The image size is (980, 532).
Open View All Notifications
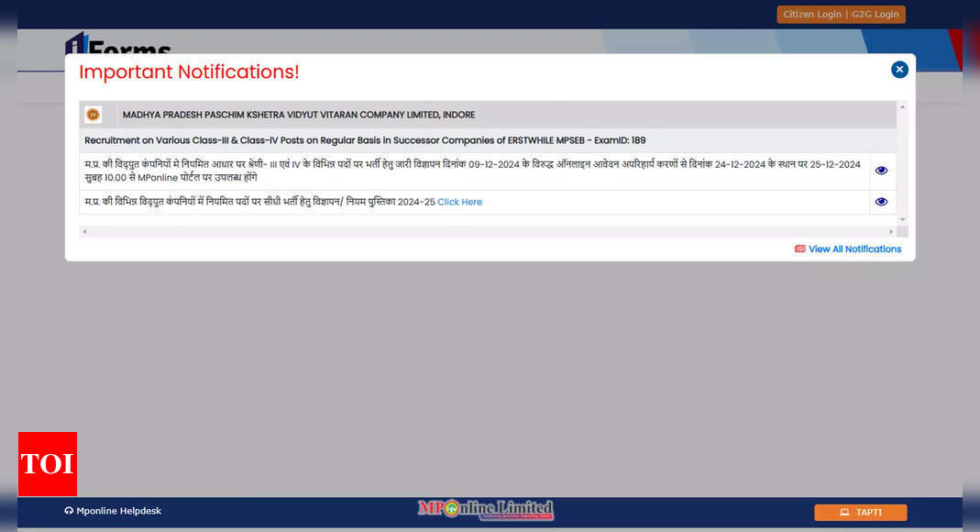point(854,249)
